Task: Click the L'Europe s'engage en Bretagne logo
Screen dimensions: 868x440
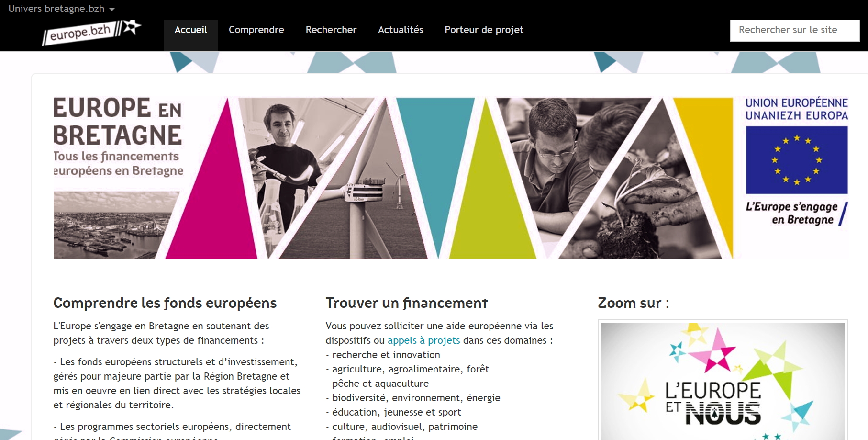Action: (x=797, y=214)
